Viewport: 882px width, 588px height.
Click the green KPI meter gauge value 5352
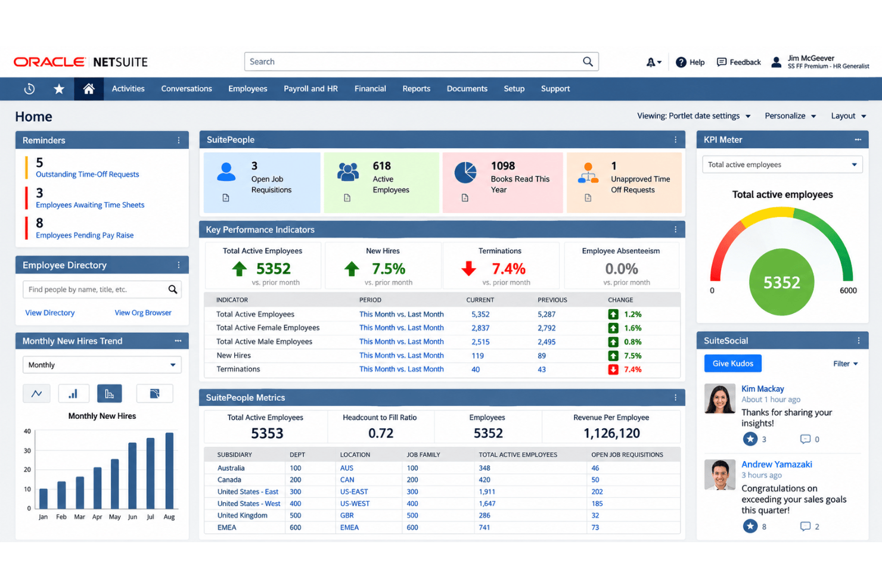781,282
